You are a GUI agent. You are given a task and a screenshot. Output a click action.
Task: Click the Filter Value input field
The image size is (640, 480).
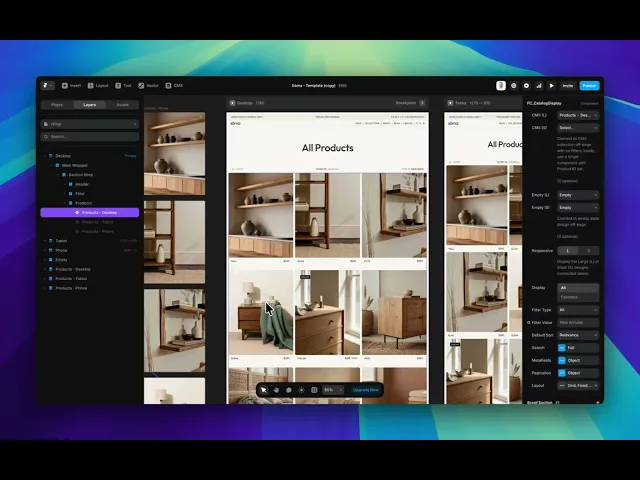pos(578,323)
